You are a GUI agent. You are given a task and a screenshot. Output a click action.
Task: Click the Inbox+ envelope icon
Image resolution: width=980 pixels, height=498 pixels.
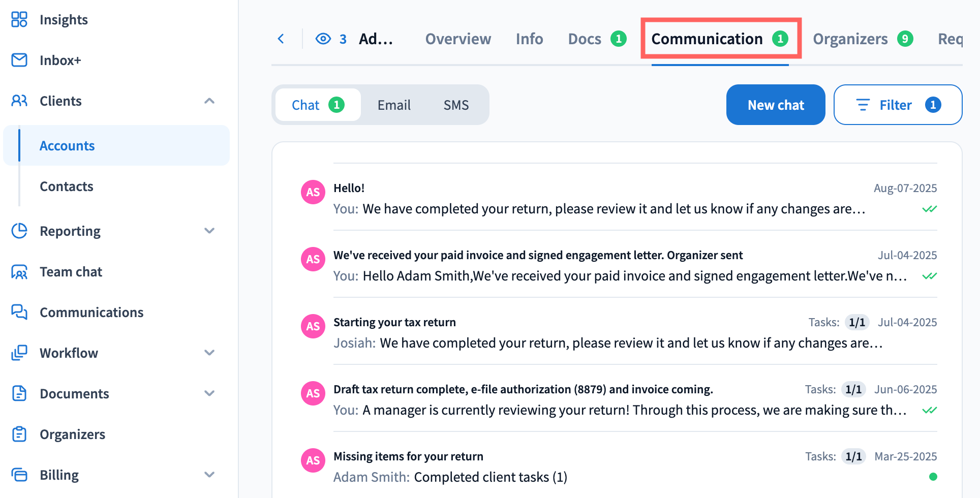pyautogui.click(x=19, y=60)
